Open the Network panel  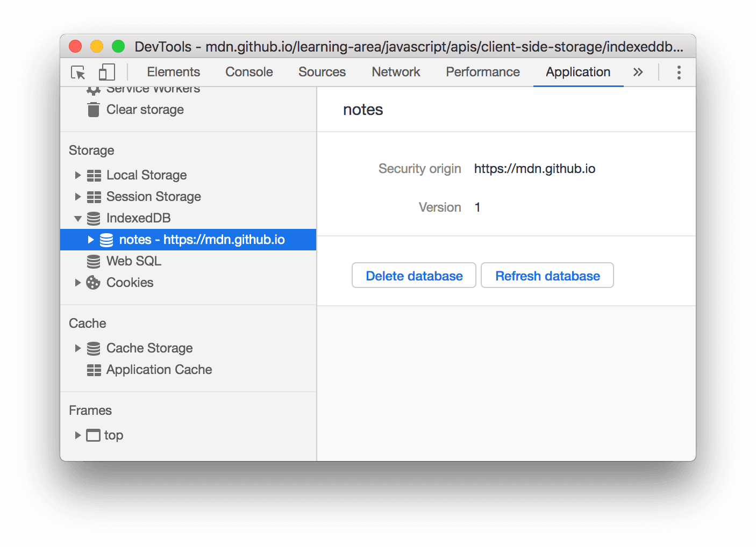396,71
